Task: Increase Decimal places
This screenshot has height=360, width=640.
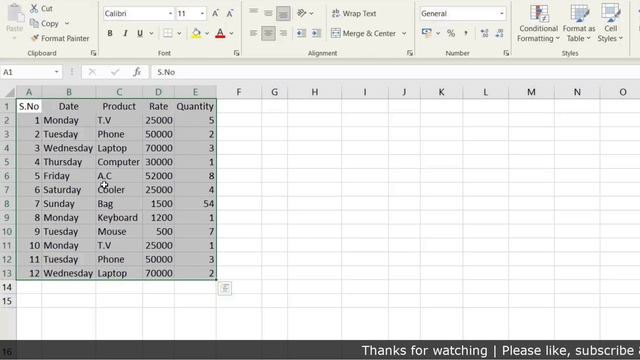Action: pyautogui.click(x=484, y=33)
